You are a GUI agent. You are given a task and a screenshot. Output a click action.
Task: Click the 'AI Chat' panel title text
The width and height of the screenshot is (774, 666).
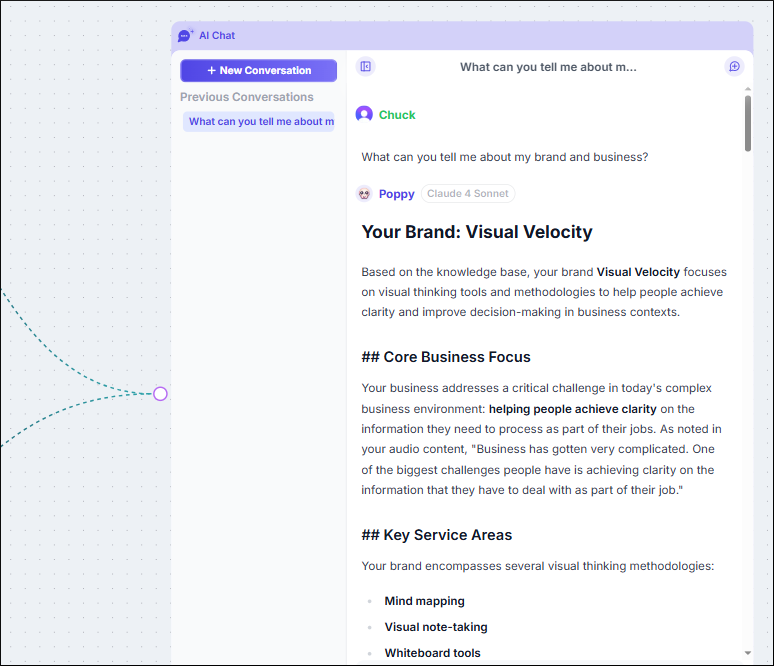217,36
